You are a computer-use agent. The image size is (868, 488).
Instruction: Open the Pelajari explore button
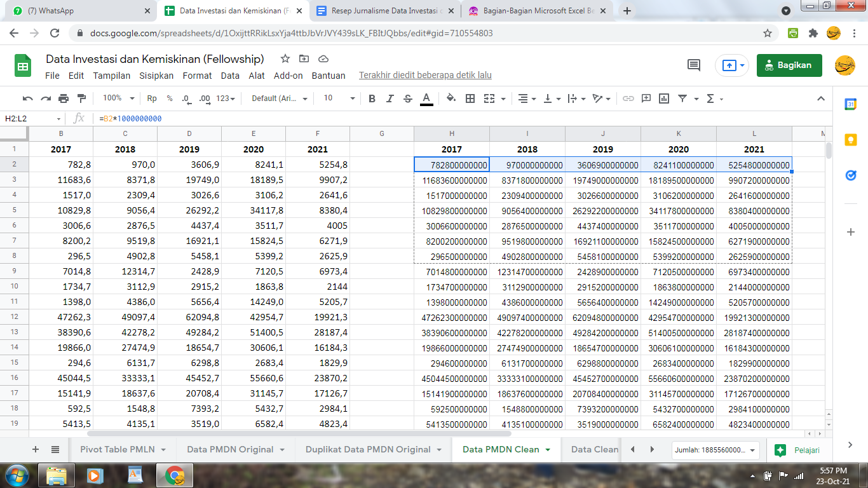798,451
